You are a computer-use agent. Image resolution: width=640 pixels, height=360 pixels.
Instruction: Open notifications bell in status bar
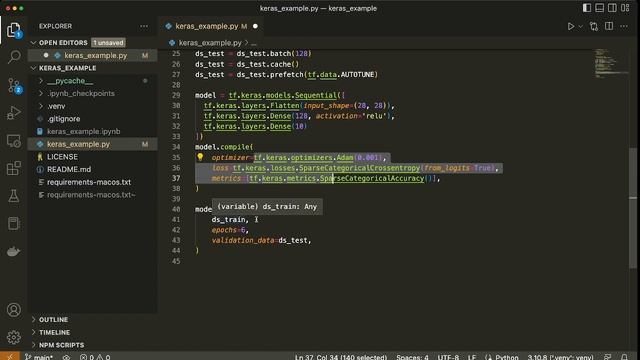tap(624, 357)
